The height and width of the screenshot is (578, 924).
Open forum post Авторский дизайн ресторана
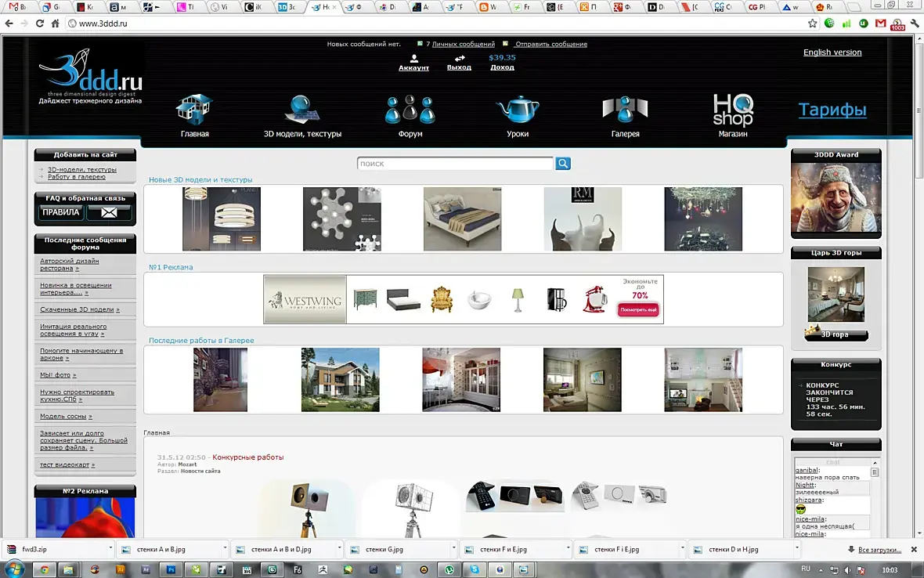click(x=70, y=265)
